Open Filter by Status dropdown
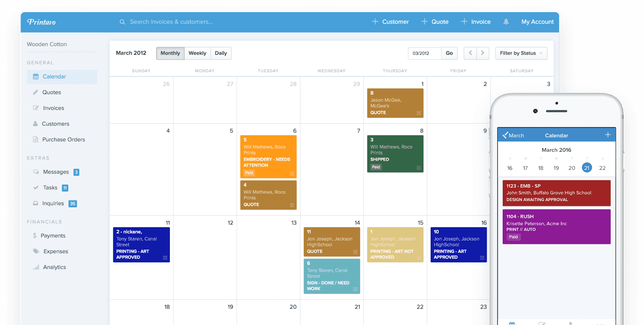 coord(521,53)
